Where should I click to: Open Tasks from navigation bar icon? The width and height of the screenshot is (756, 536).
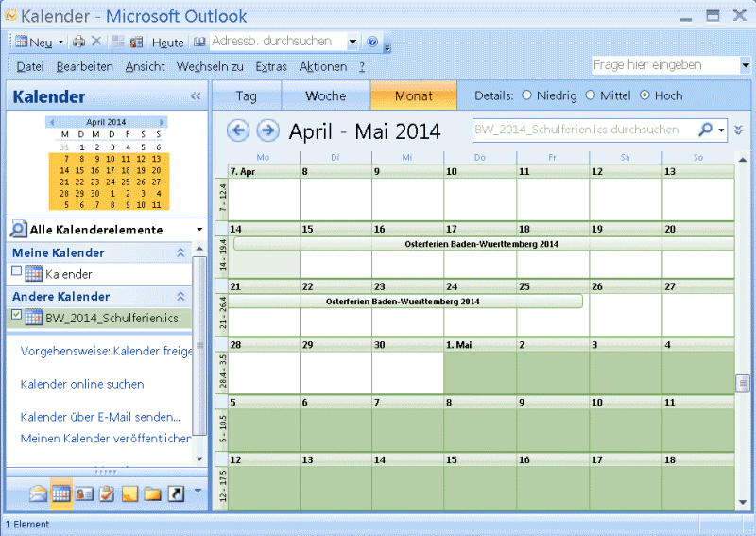pyautogui.click(x=107, y=494)
